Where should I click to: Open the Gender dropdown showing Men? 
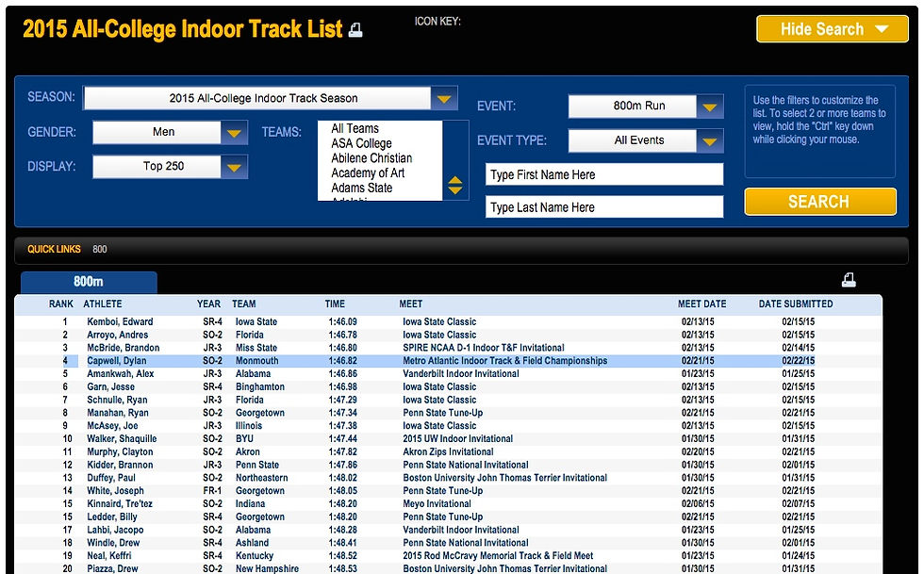(x=170, y=133)
